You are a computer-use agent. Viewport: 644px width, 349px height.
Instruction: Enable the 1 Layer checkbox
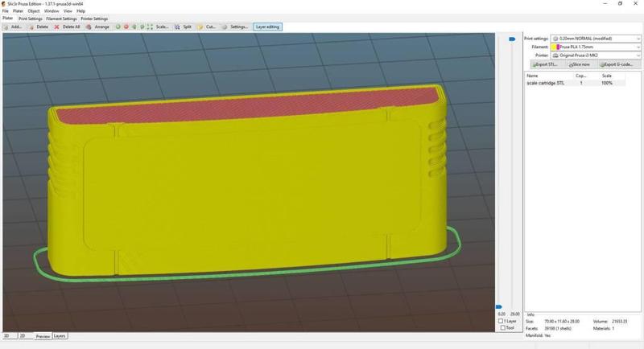point(502,321)
